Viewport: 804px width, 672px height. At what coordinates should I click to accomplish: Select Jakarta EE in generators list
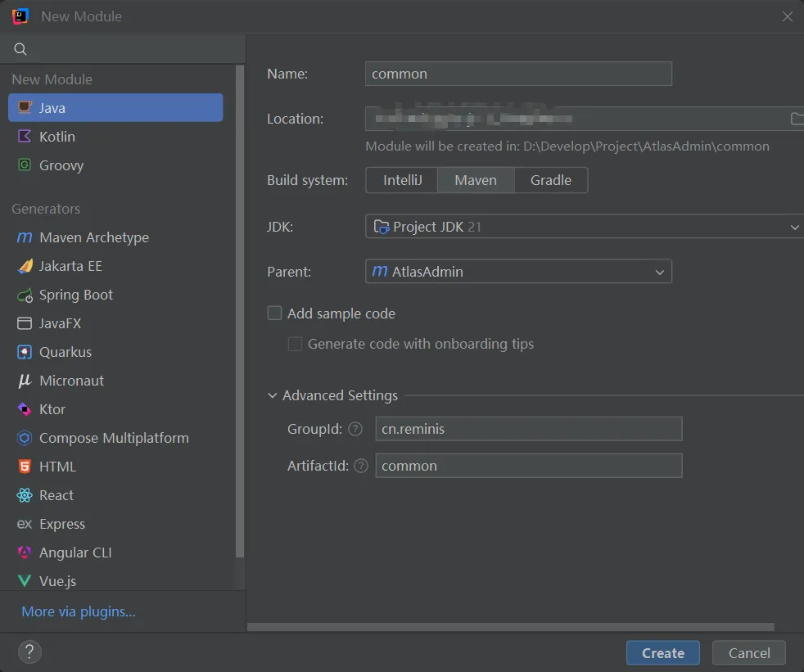pyautogui.click(x=70, y=266)
